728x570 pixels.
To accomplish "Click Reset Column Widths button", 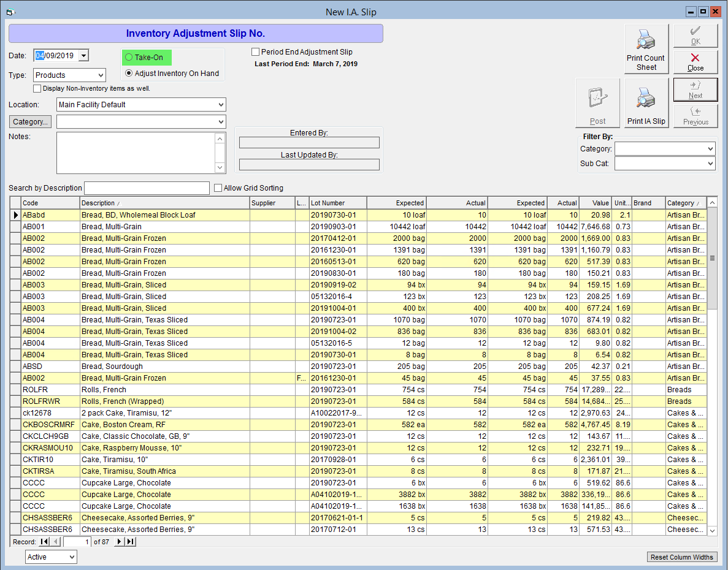I will tap(681, 557).
